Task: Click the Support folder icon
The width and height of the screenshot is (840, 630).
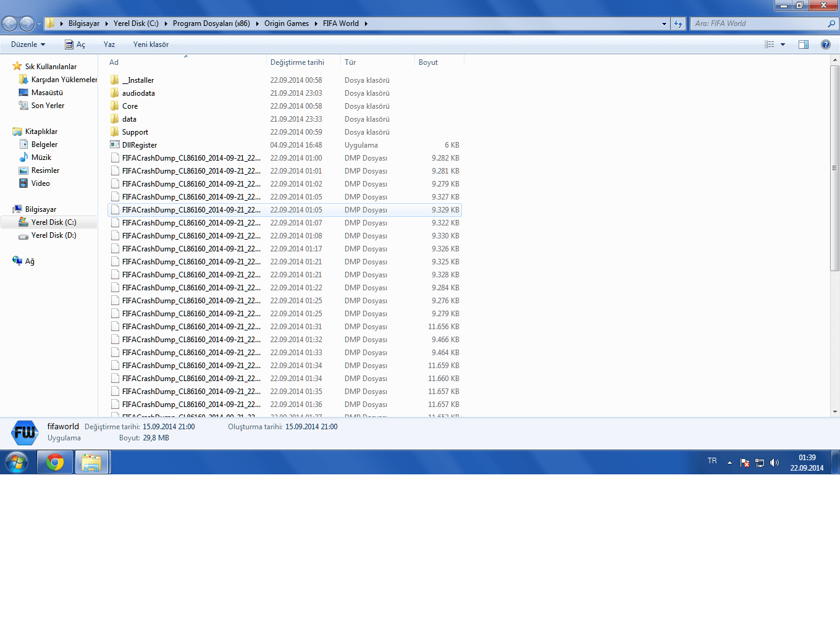Action: click(115, 132)
